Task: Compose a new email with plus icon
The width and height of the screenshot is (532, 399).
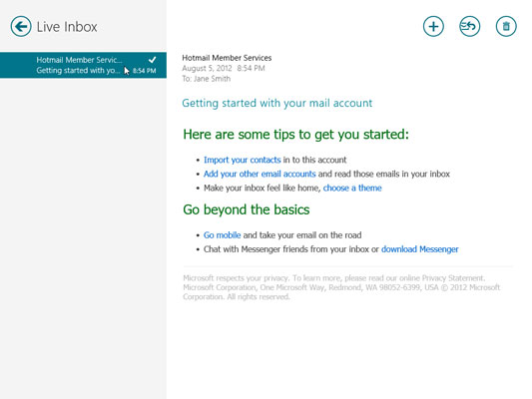Action: point(433,27)
